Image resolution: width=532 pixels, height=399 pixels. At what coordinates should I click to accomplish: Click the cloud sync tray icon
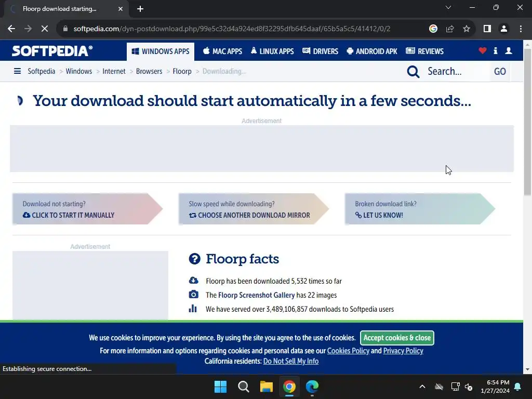click(x=439, y=387)
